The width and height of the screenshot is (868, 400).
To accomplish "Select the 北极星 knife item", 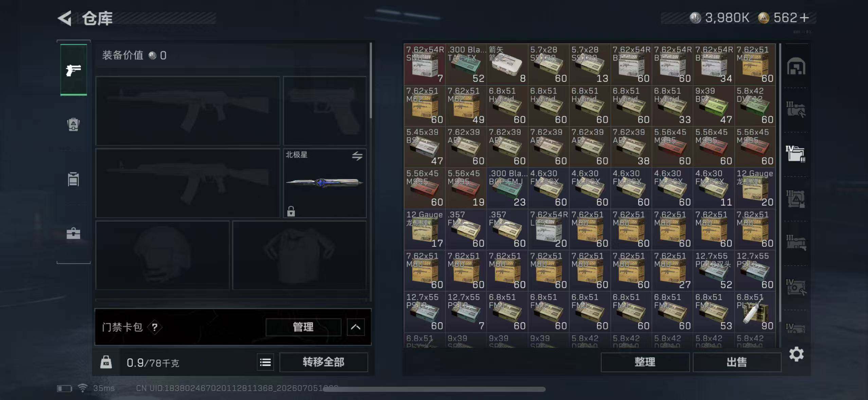I will [325, 183].
